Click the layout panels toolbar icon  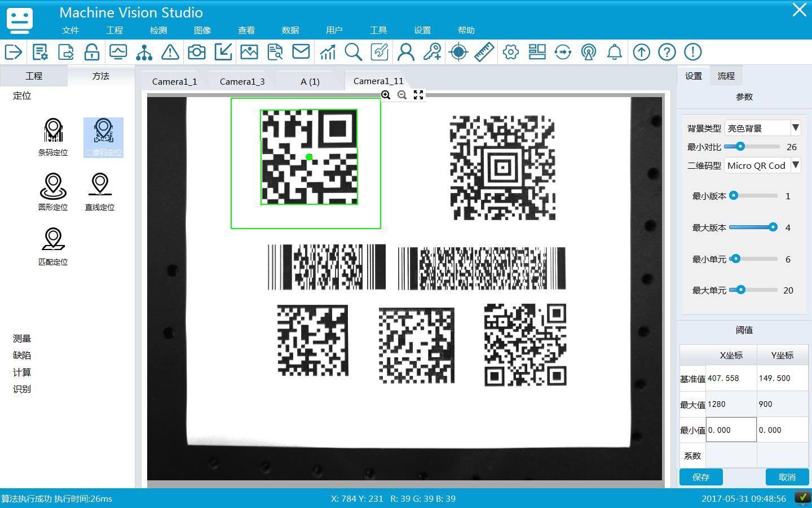[x=537, y=52]
